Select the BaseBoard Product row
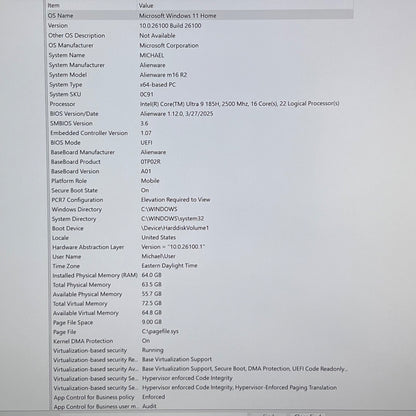The image size is (416, 416). coord(201,161)
